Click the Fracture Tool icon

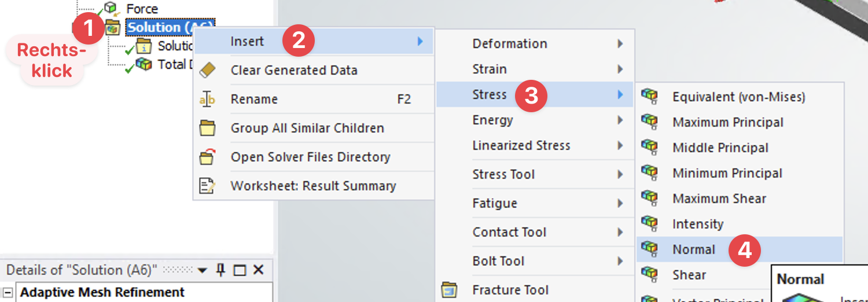[450, 290]
